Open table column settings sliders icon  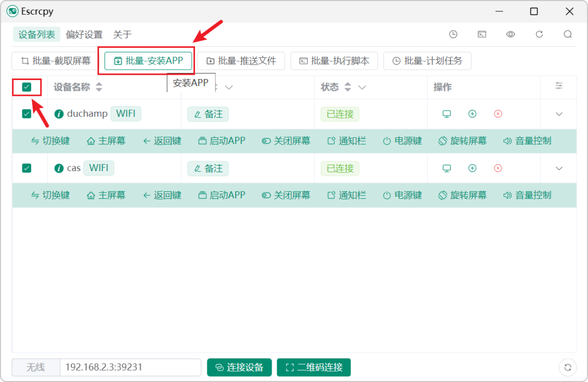click(x=559, y=86)
